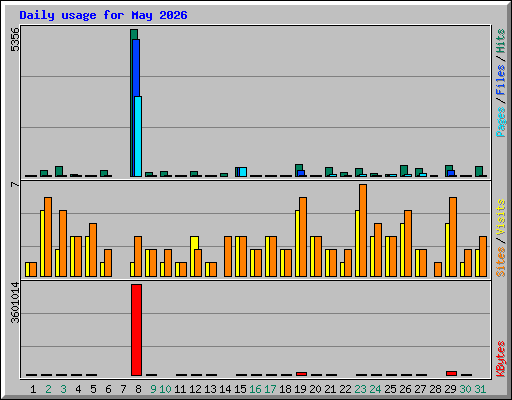The width and height of the screenshot is (512, 400).
Task: Click day label 19 on the x-axis
Action: [300, 389]
